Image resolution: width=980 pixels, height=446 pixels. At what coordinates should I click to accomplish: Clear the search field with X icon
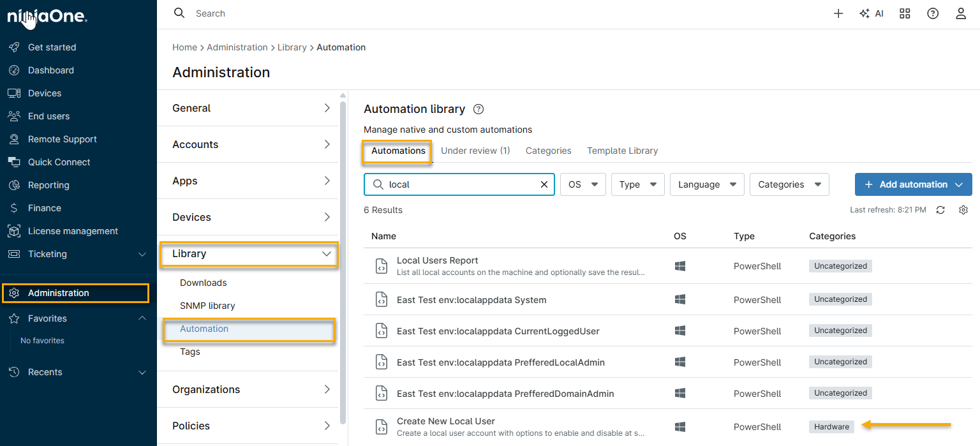coord(544,184)
